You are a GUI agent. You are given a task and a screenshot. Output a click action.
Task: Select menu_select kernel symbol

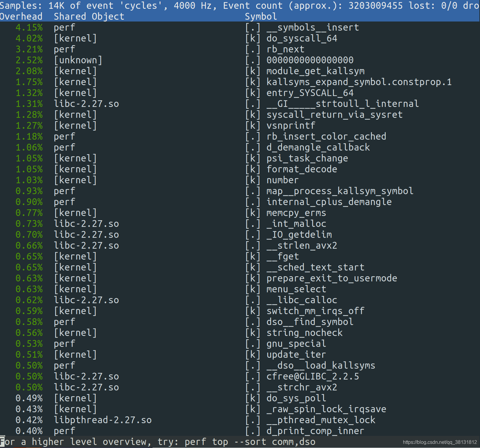pyautogui.click(x=296, y=289)
